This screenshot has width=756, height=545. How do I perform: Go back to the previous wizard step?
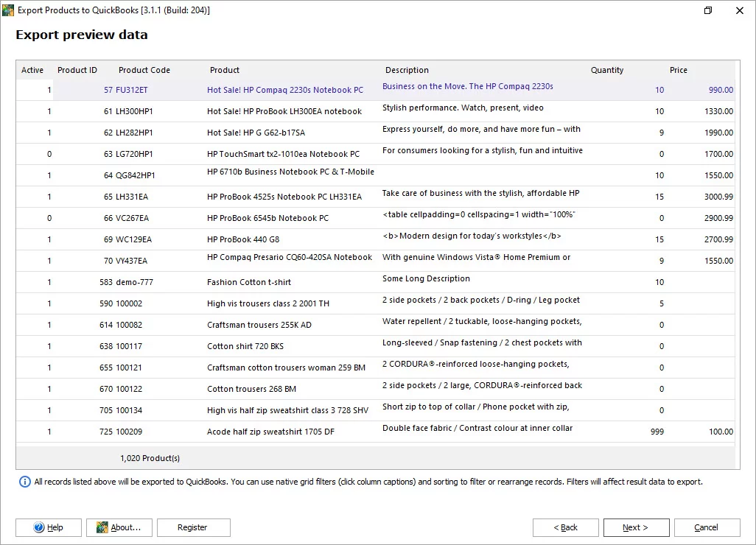click(565, 527)
